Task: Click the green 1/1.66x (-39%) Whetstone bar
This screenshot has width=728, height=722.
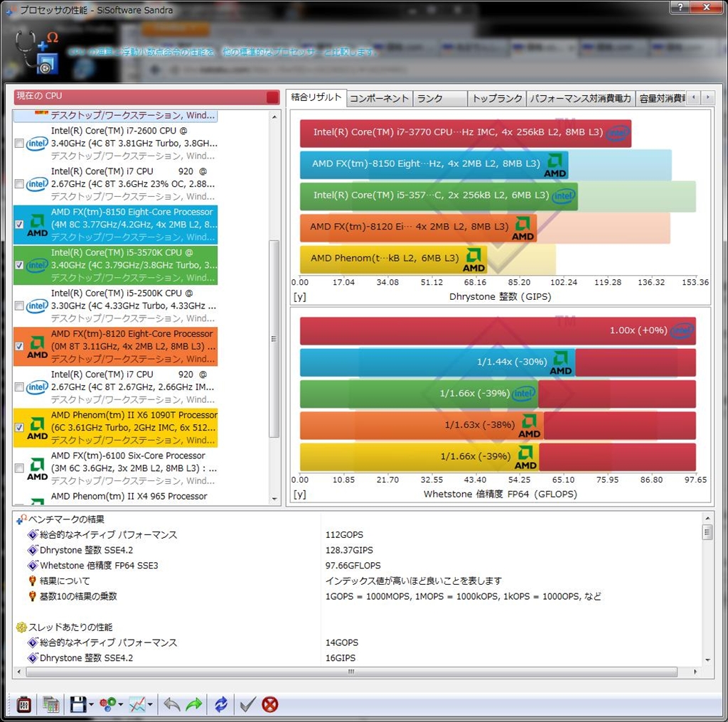Action: tap(419, 394)
